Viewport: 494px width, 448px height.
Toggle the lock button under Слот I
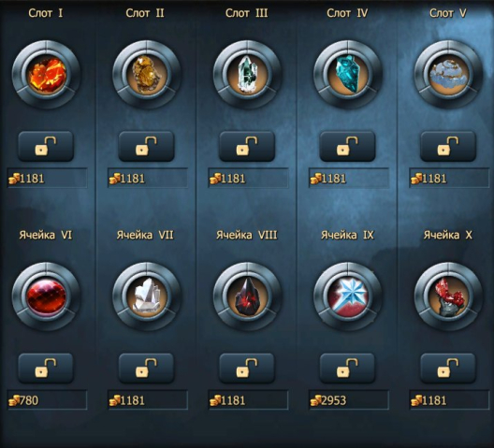[x=46, y=147]
